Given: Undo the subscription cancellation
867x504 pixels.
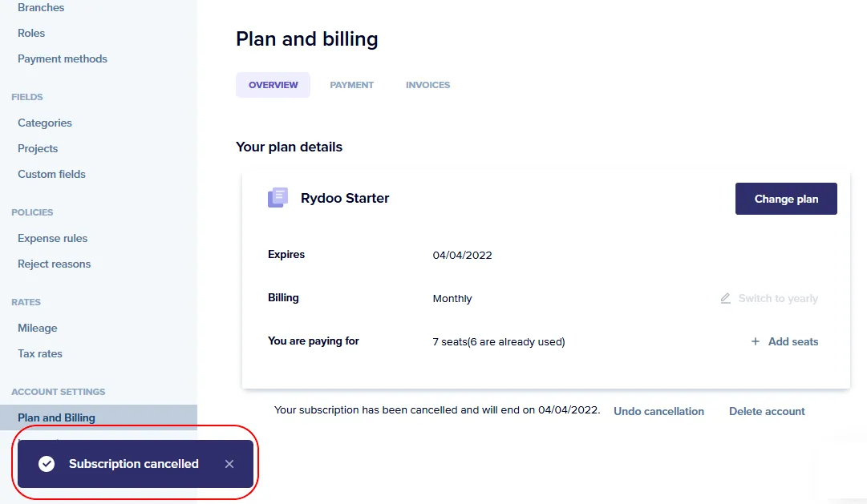Looking at the screenshot, I should click(x=658, y=411).
